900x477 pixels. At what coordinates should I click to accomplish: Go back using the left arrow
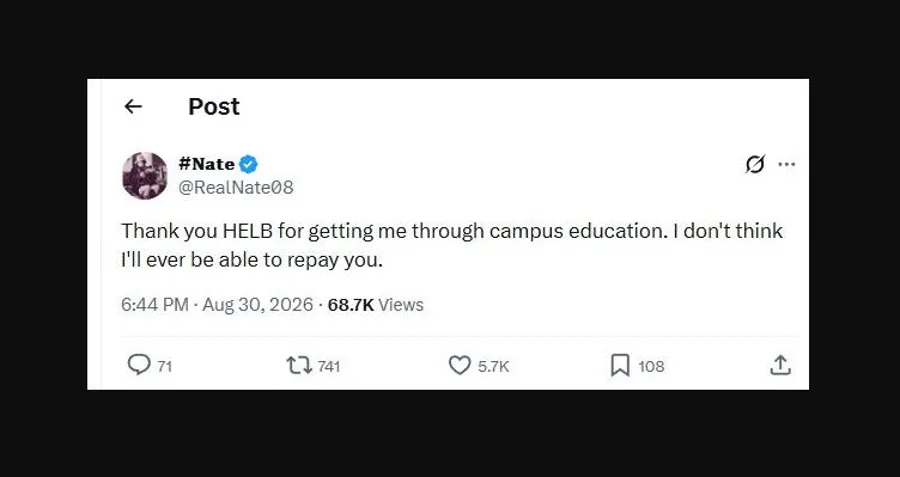tap(133, 106)
